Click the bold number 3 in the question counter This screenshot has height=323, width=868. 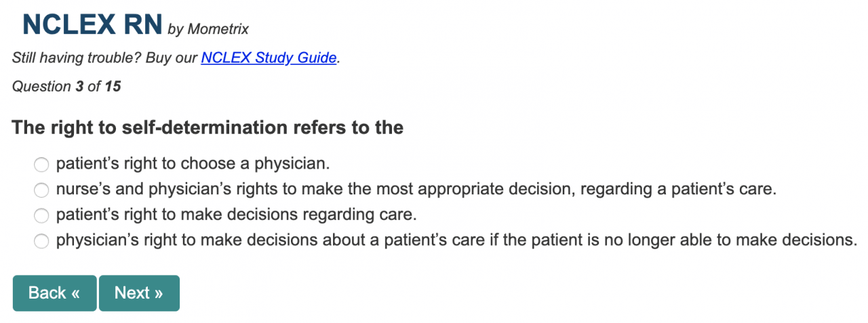[79, 87]
